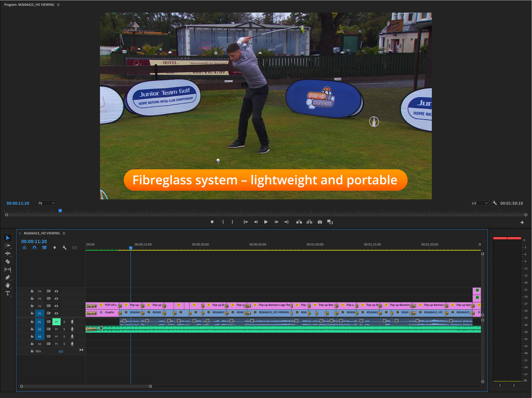Hide the V2 track using eye icon
532x398 pixels.
tap(56, 306)
